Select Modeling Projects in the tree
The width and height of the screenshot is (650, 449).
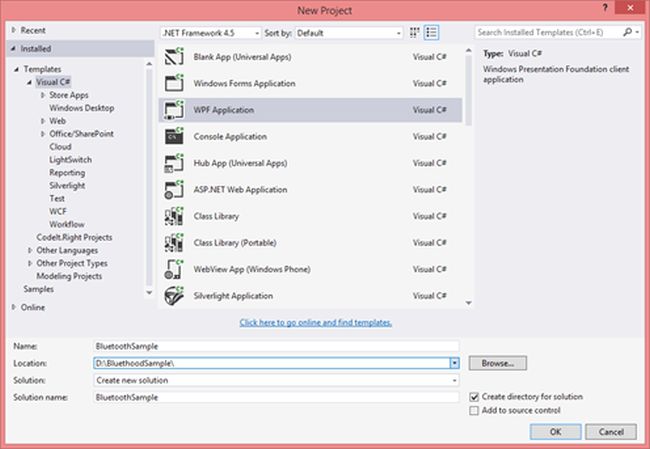coord(69,276)
